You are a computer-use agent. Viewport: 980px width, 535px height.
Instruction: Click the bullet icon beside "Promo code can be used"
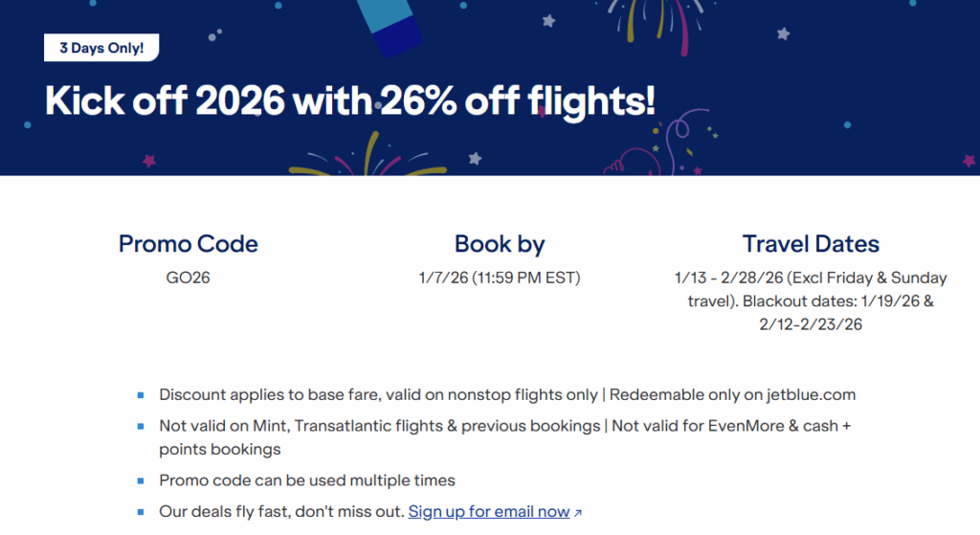click(x=141, y=480)
